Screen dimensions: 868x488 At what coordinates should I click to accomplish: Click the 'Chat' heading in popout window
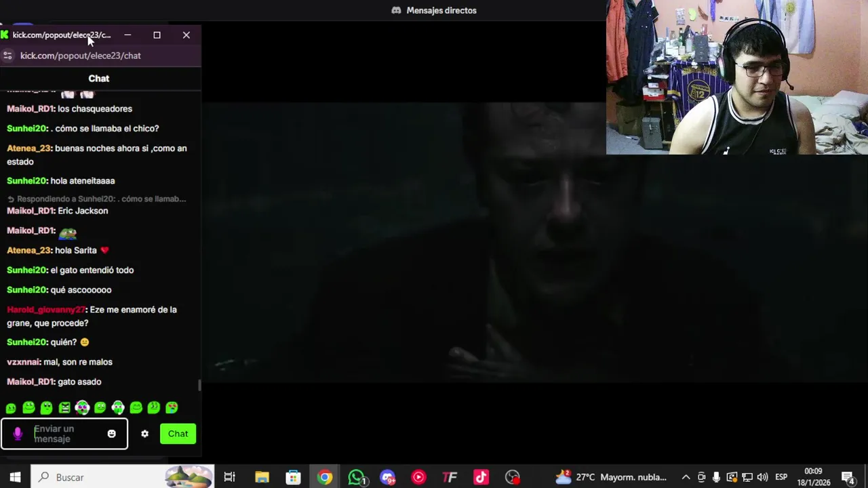(x=99, y=79)
